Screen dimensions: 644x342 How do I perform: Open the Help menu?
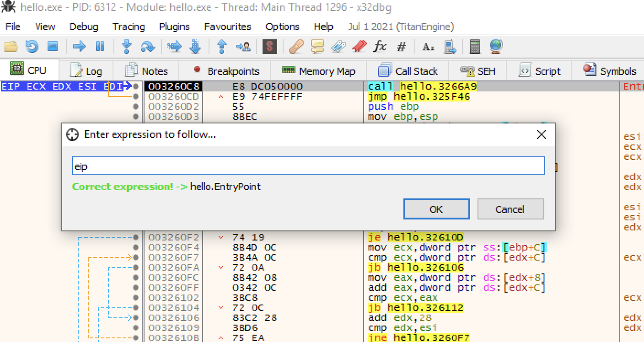pyautogui.click(x=323, y=27)
